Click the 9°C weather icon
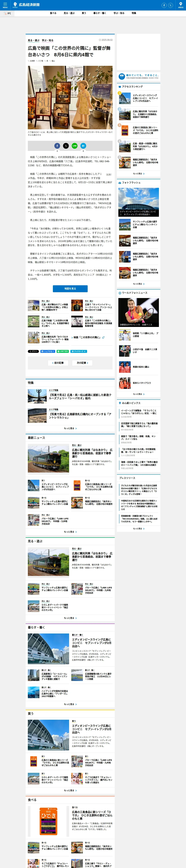Screen dimensions: 186x868 tap(7, 13)
